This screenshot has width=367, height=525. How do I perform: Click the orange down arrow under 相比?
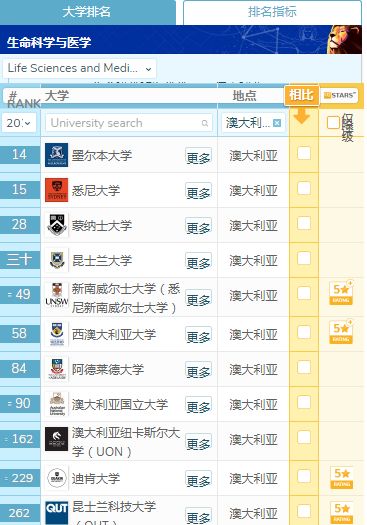(x=302, y=117)
